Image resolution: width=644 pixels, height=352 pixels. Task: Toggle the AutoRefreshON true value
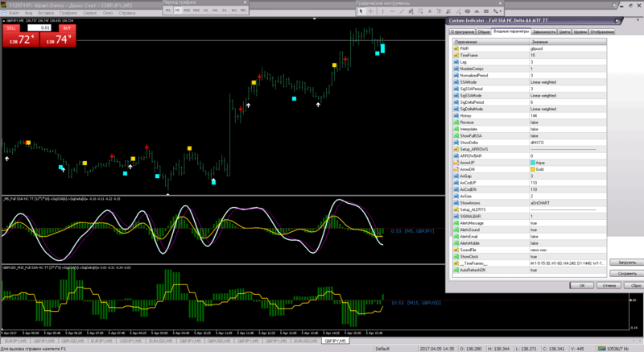[x=535, y=270]
